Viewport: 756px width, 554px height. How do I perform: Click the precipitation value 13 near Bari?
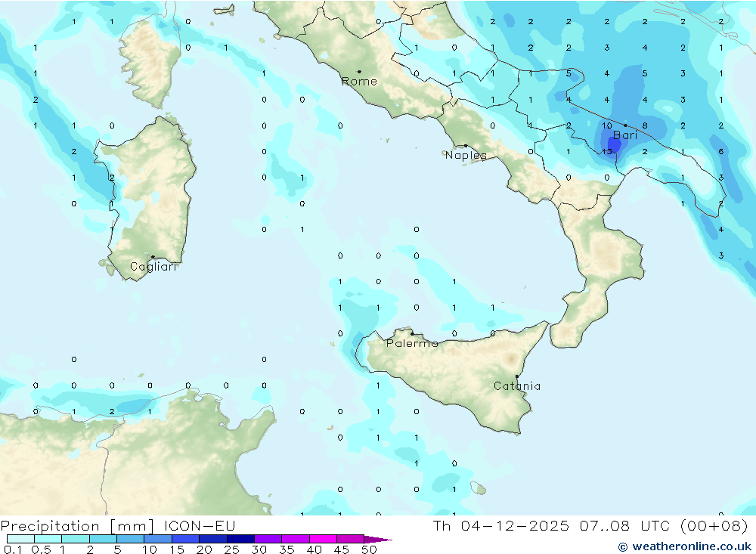click(x=607, y=151)
